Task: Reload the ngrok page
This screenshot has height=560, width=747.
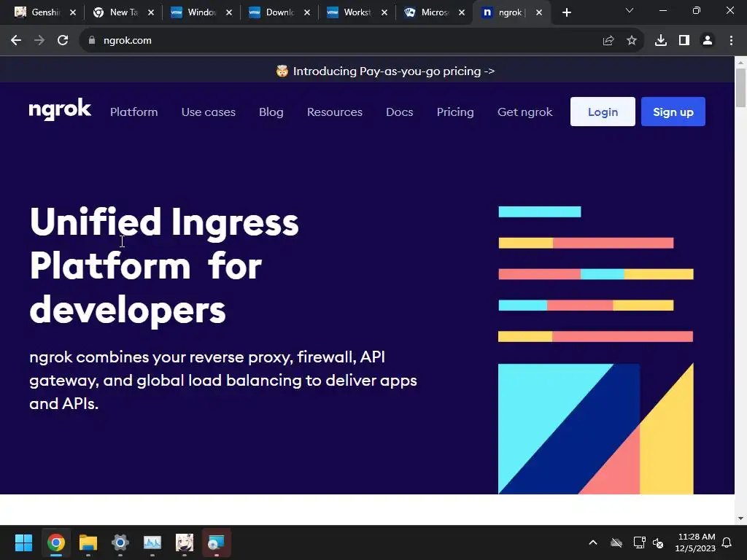Action: [63, 41]
